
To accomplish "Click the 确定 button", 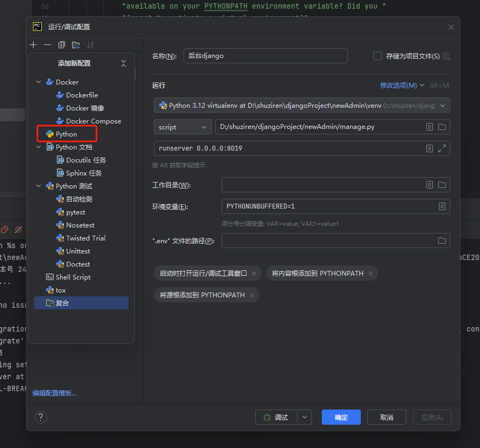I will pos(341,417).
